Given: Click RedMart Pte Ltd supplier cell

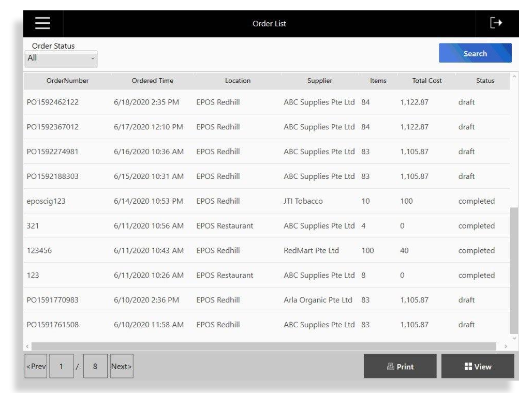Looking at the screenshot, I should pyautogui.click(x=311, y=251).
